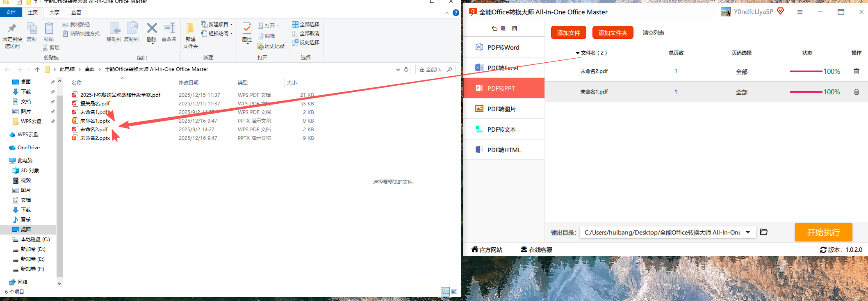Click 清空列表 to clear the list

pyautogui.click(x=654, y=33)
